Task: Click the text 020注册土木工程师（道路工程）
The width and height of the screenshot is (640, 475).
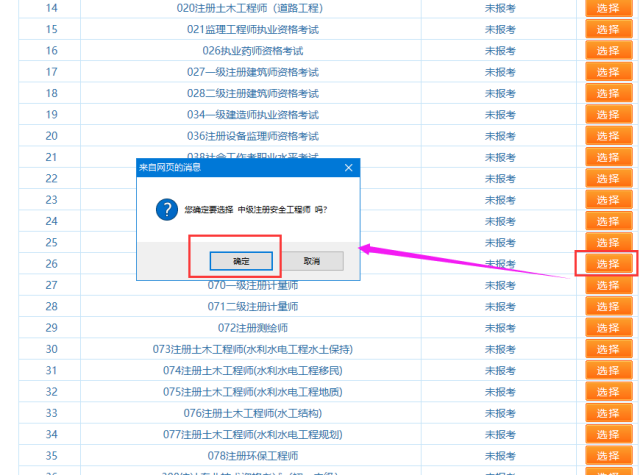Action: pos(250,8)
